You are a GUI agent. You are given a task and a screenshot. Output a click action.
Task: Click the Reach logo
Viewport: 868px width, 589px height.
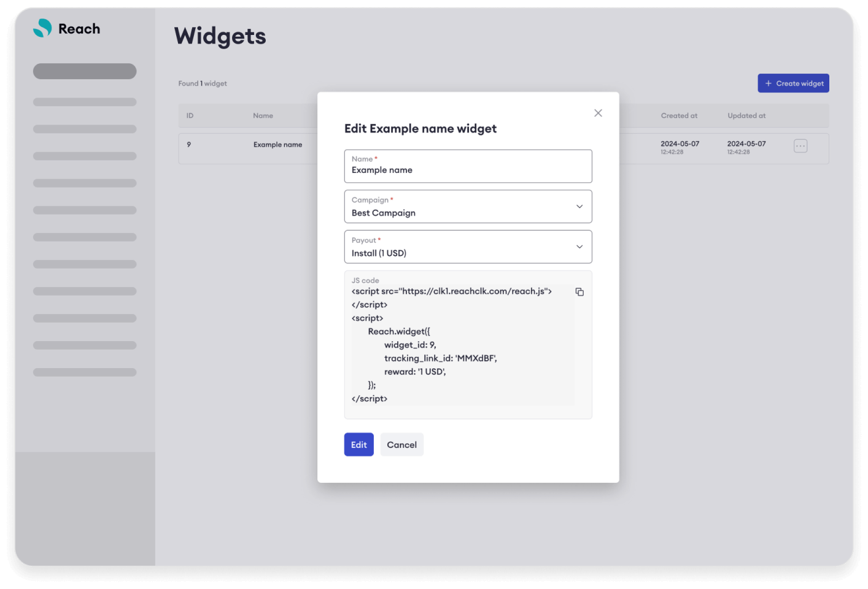[67, 28]
